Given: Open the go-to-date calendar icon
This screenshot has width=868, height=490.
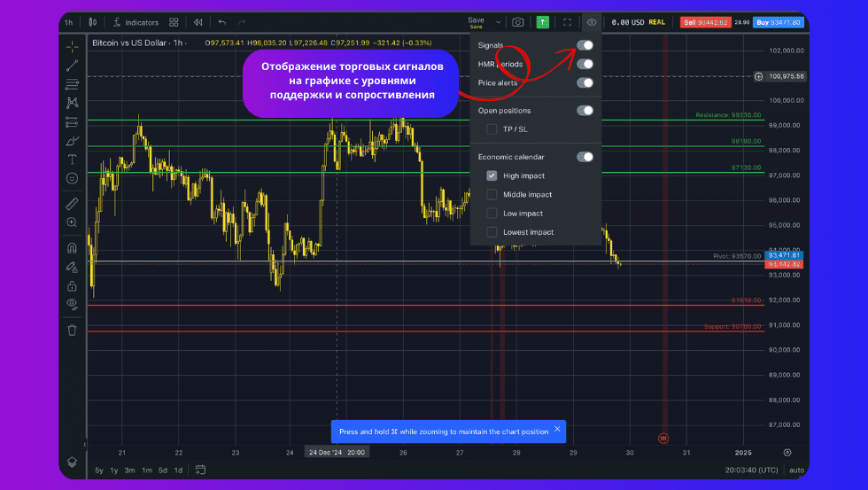Looking at the screenshot, I should pyautogui.click(x=200, y=470).
